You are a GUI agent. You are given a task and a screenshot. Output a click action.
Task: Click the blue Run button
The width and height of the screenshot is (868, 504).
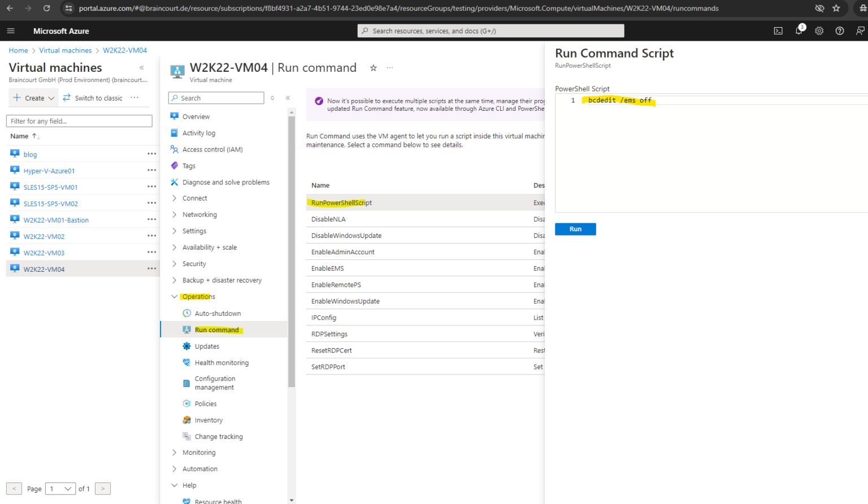point(575,229)
